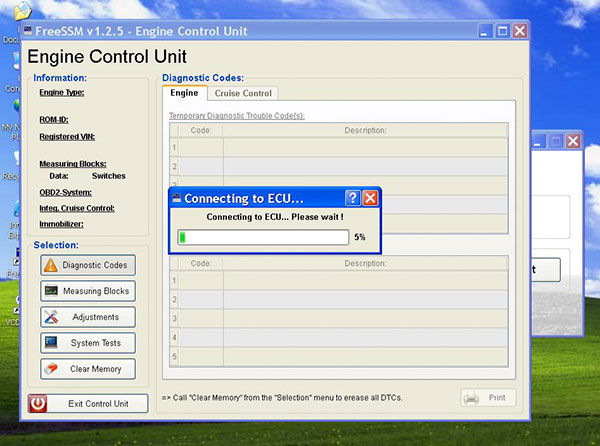The height and width of the screenshot is (446, 600).
Task: Click the 'Temporary Diagnostic Trouble Code(s):' label
Action: tap(237, 116)
